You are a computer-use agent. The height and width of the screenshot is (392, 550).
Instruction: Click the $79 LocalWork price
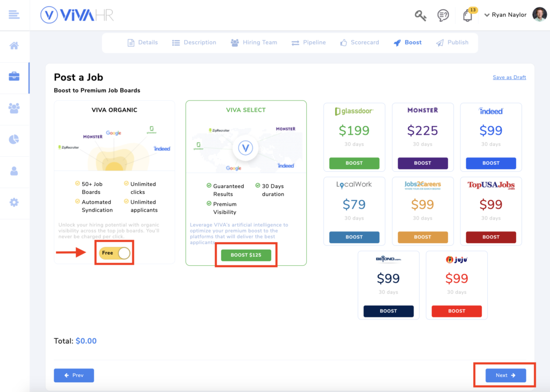354,205
